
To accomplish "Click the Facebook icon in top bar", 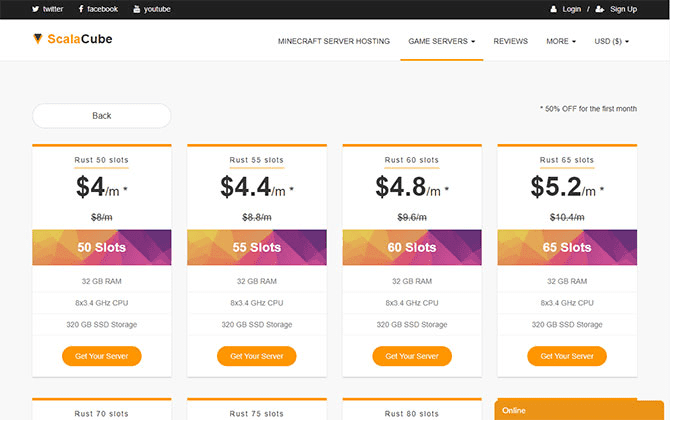I will coord(81,9).
